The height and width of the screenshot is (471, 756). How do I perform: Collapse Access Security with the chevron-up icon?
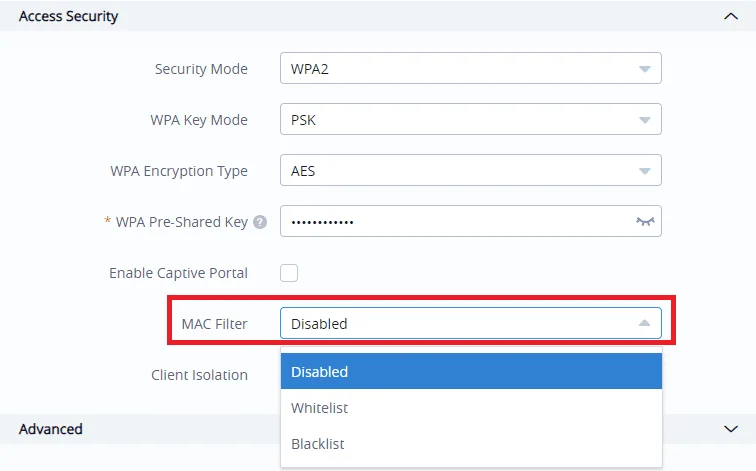[731, 16]
